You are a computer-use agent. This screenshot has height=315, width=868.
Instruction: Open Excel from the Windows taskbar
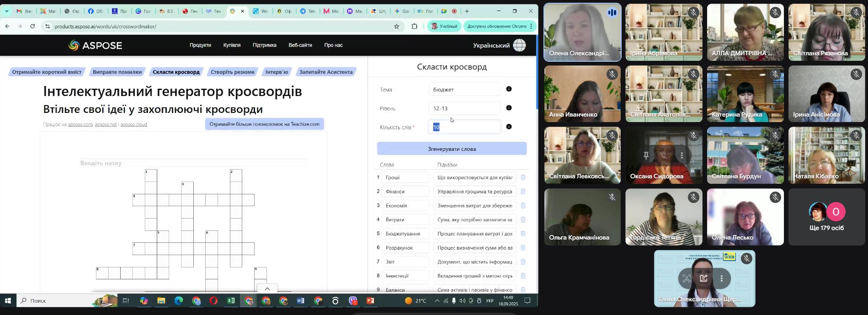click(231, 301)
